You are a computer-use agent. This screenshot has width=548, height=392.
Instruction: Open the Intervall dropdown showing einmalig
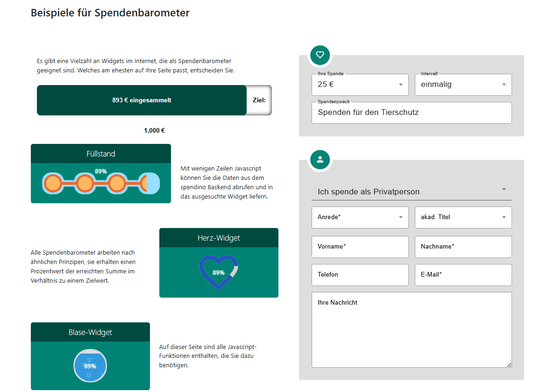[x=463, y=85]
